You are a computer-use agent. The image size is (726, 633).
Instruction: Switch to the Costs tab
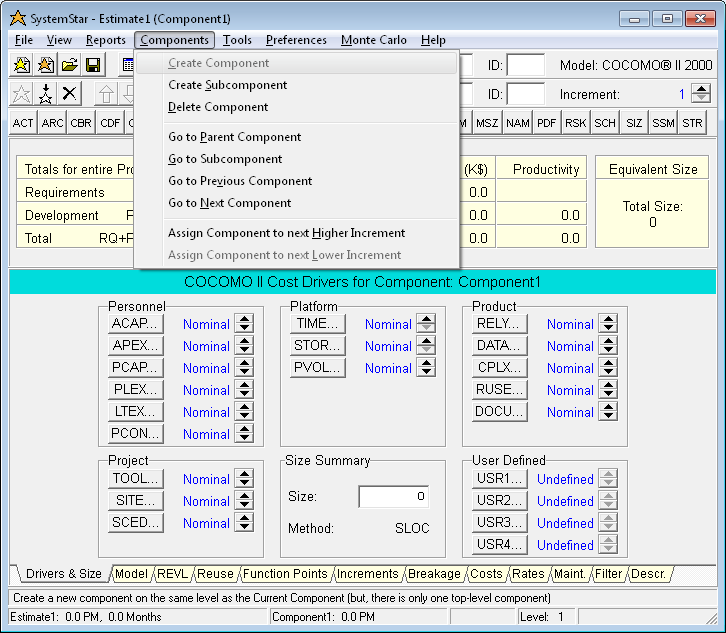tap(486, 574)
